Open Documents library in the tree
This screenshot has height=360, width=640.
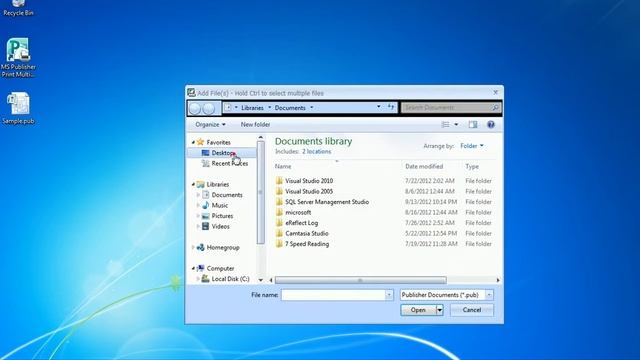tap(222, 195)
